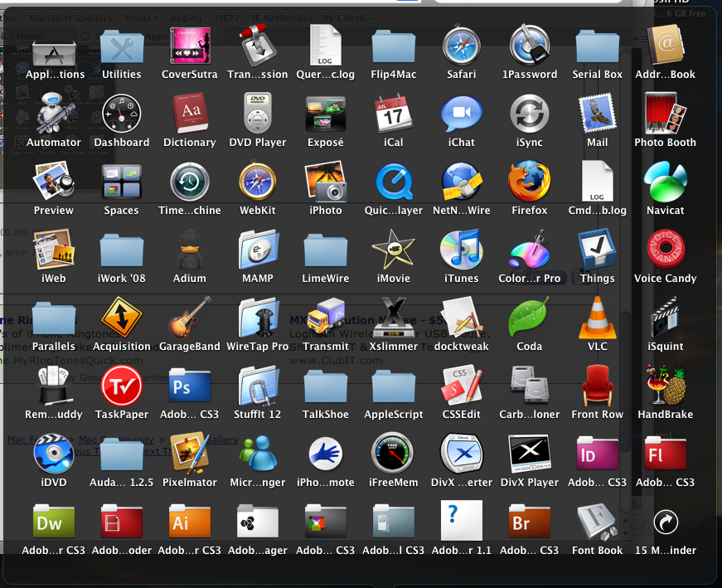Image resolution: width=722 pixels, height=588 pixels.
Task: Launch DivX Player
Action: [x=530, y=454]
